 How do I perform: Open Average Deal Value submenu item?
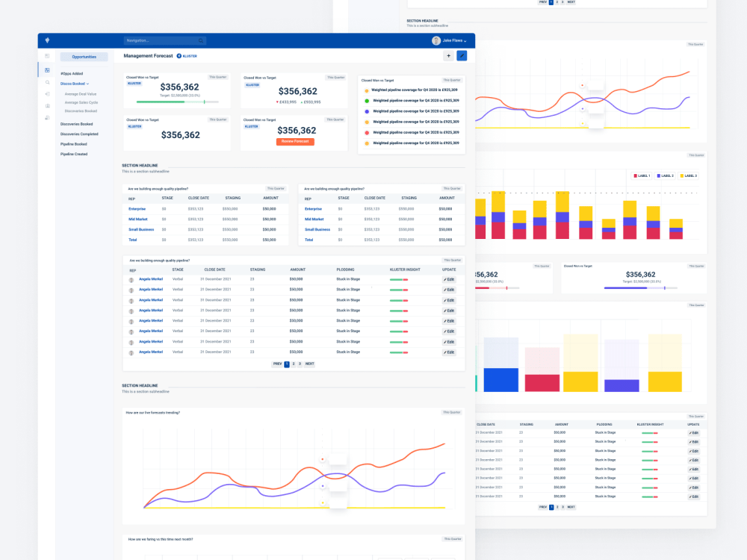[81, 94]
